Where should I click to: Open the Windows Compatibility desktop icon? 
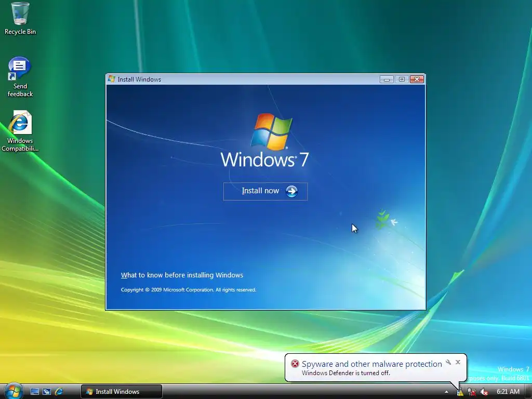coord(20,131)
